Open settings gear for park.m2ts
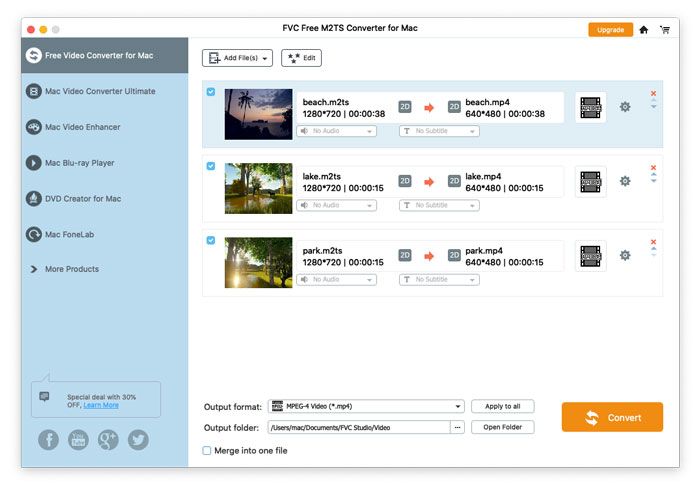Screen dimensions: 700x491 click(625, 255)
